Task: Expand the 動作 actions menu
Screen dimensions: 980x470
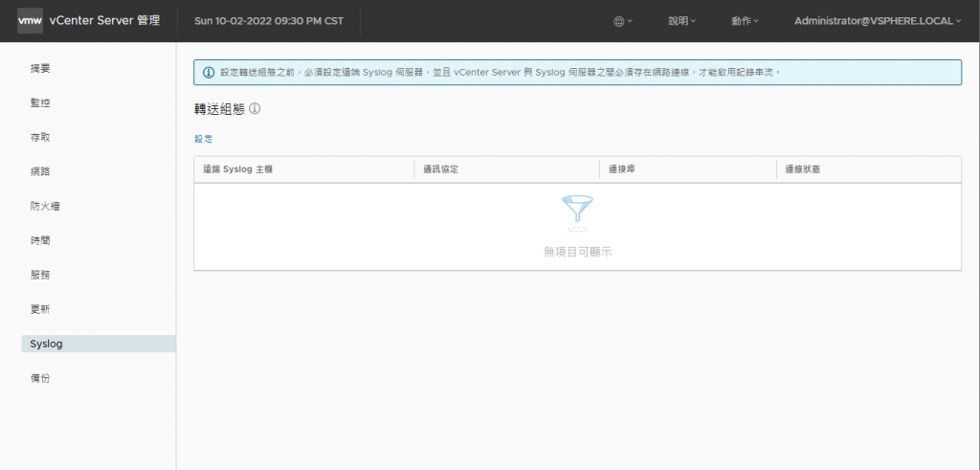Action: coord(745,21)
